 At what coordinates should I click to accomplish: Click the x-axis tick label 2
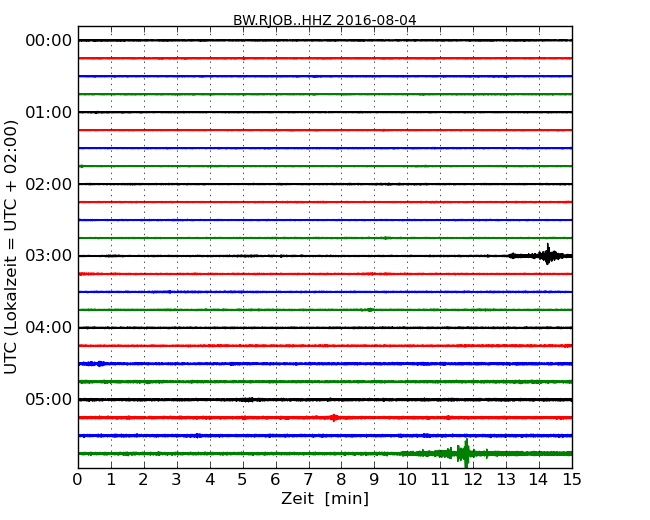click(144, 480)
